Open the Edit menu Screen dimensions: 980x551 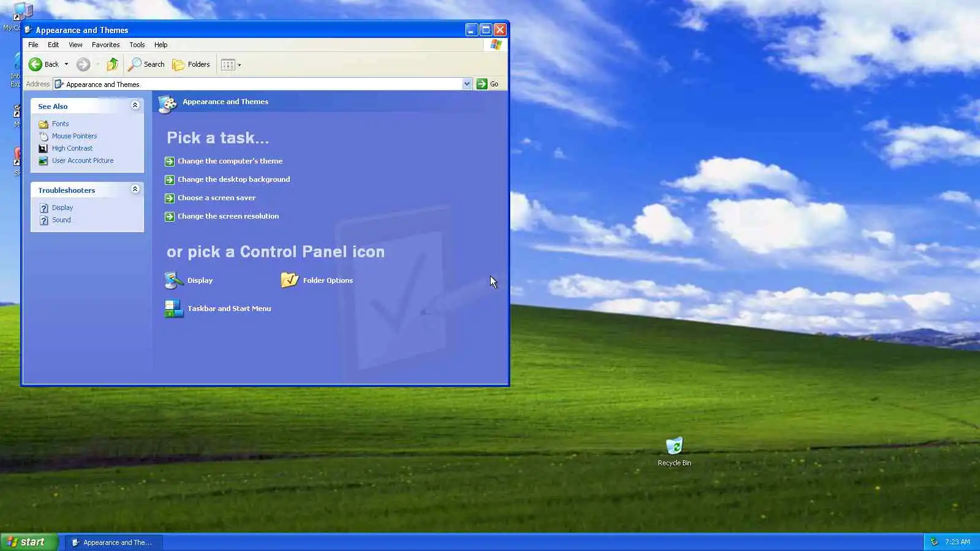coord(53,45)
